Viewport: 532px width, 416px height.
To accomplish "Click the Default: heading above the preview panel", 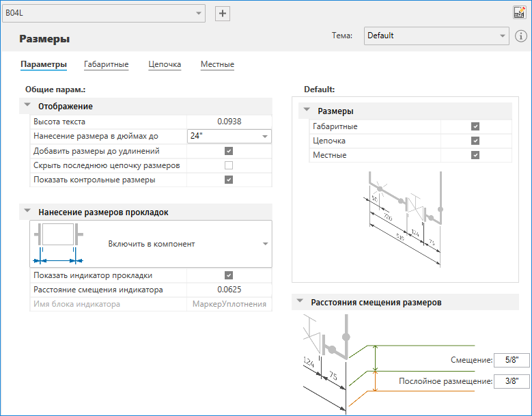I will 319,89.
